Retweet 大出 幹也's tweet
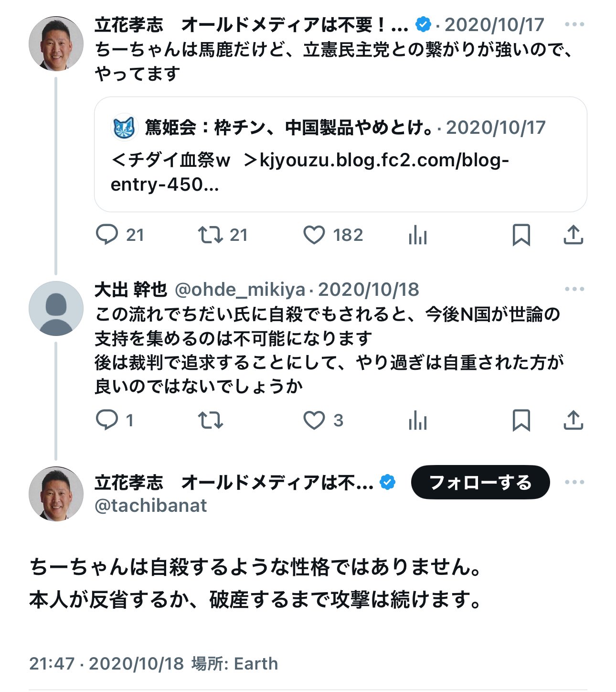616x692 pixels. point(210,421)
